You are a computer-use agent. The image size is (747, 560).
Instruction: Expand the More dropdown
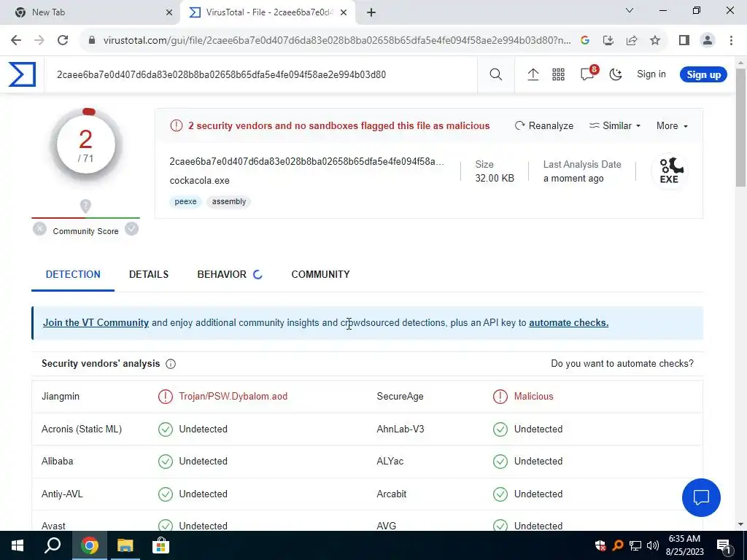(x=672, y=125)
